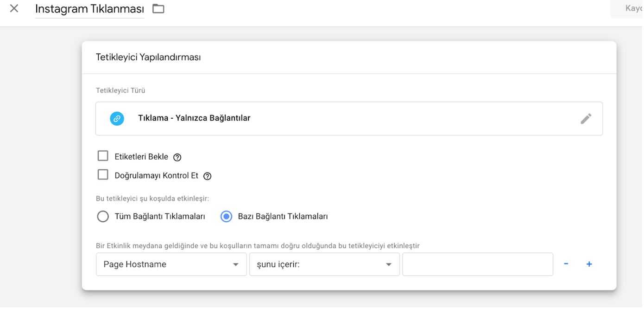Check the Doğrulamayı Kontrol Et option

(x=103, y=175)
